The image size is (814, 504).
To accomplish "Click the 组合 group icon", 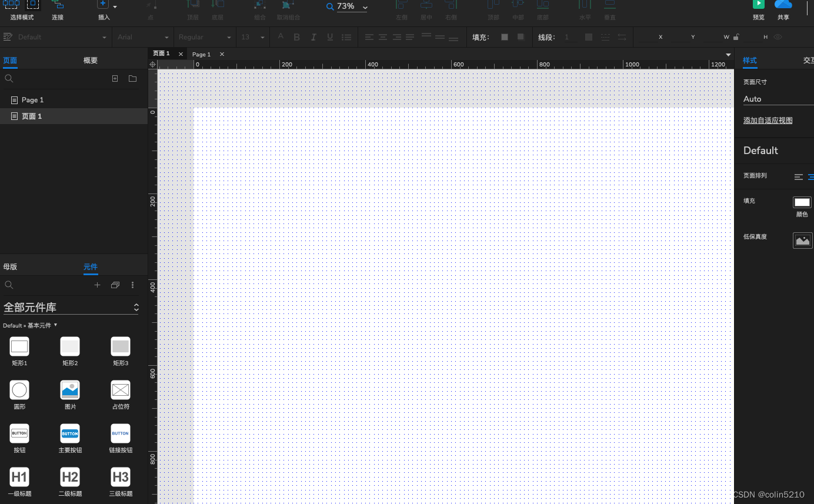I will 260,5.
